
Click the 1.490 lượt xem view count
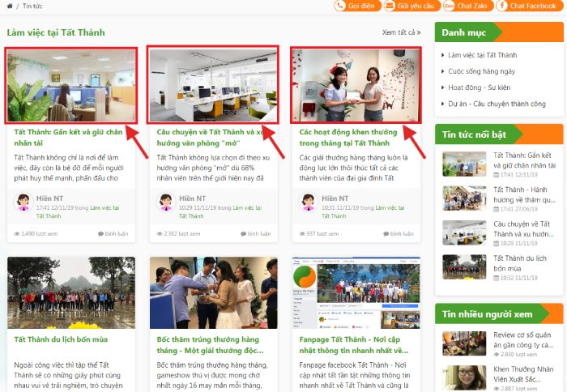point(36,233)
